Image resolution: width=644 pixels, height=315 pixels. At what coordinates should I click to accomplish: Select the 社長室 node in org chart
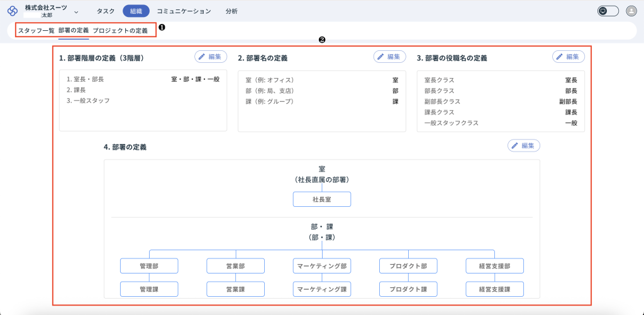321,199
